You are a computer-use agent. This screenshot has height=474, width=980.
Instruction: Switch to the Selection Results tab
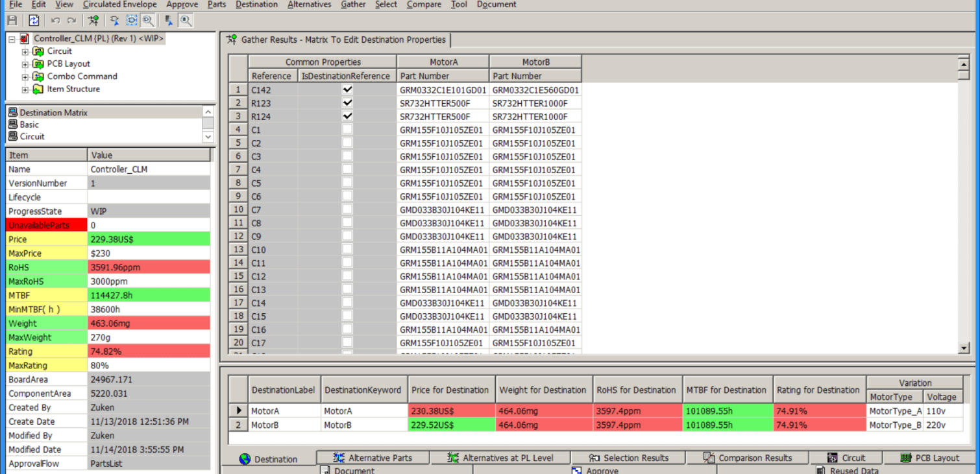click(x=628, y=458)
